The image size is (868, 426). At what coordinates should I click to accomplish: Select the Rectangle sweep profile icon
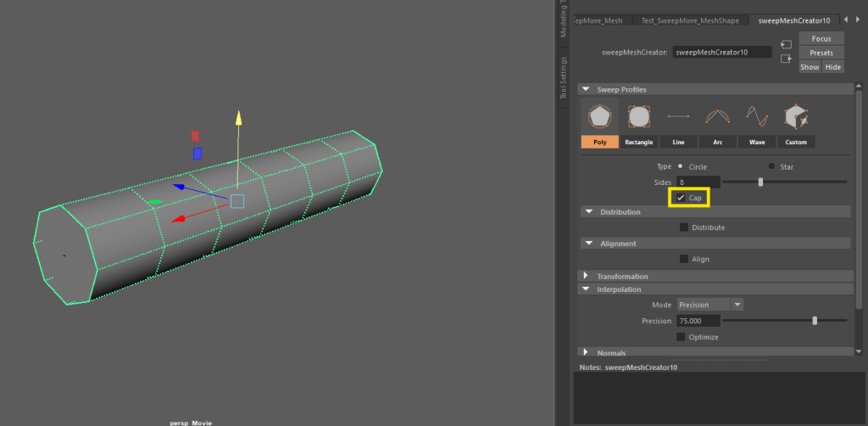pyautogui.click(x=638, y=116)
